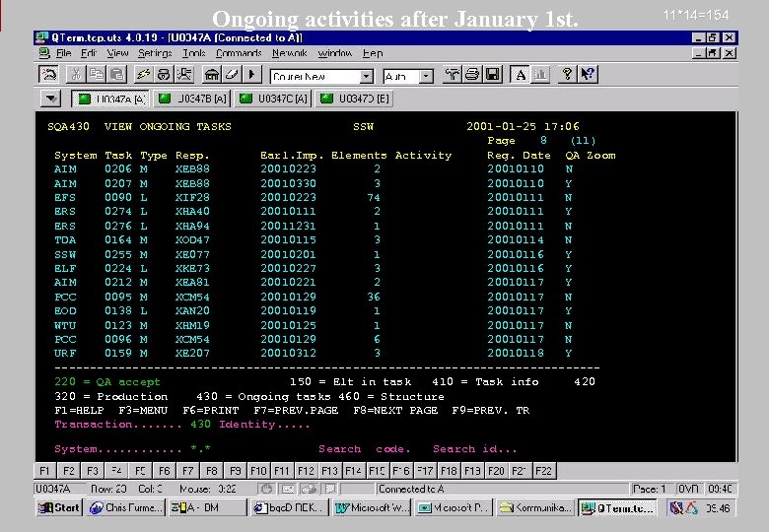The image size is (769, 532).
Task: Click the keyboard icon in status bar
Action: pos(288,489)
